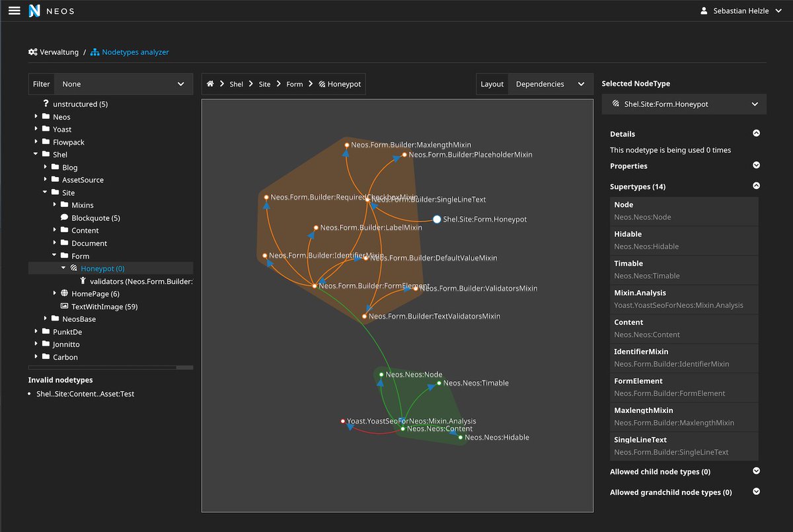Screen dimensions: 793x532
Task: Click the Neos.Form.Builder:MaxlengthMixin graph node
Action: pos(346,145)
